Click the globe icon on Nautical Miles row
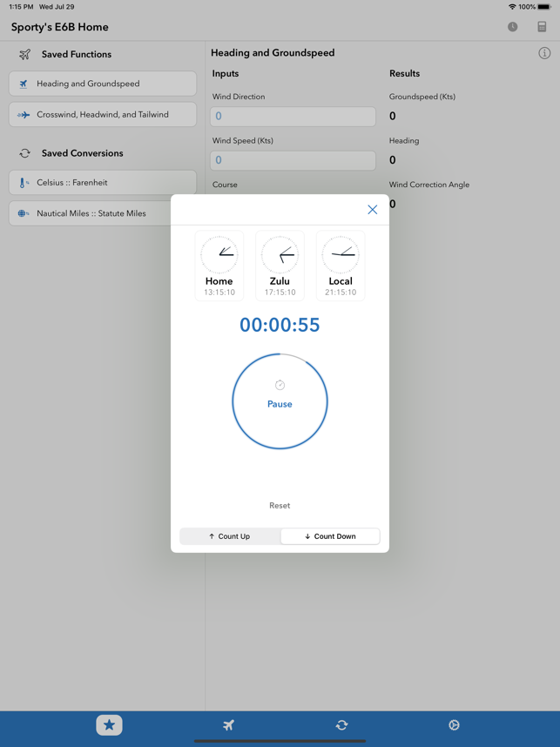 coord(23,213)
